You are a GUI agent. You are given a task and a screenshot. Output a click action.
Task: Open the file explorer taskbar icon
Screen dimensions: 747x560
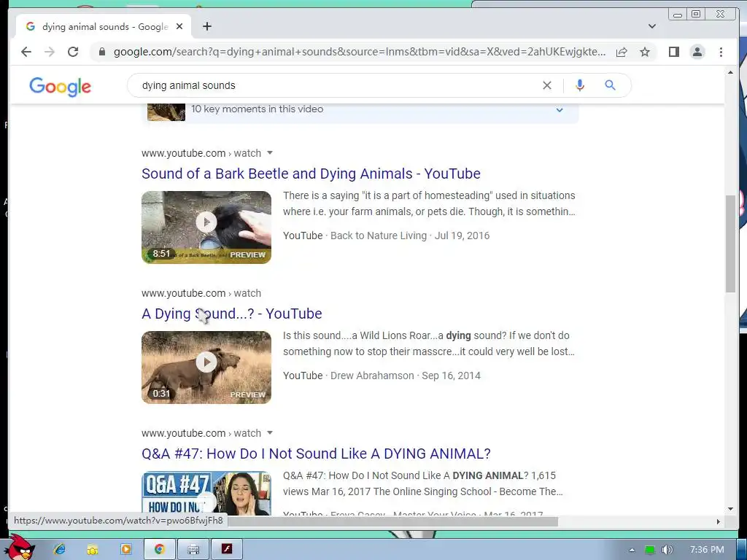coord(93,550)
